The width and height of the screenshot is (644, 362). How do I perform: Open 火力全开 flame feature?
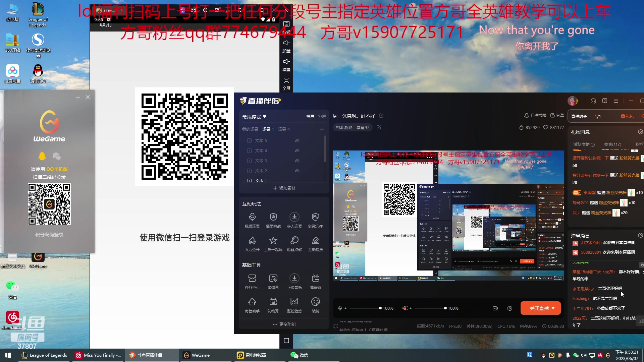(x=252, y=244)
